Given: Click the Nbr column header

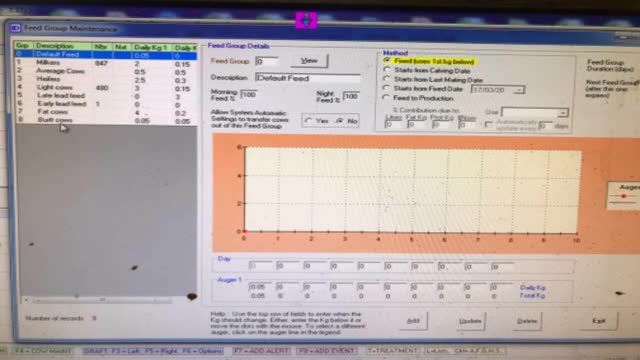Looking at the screenshot, I should pos(102,47).
